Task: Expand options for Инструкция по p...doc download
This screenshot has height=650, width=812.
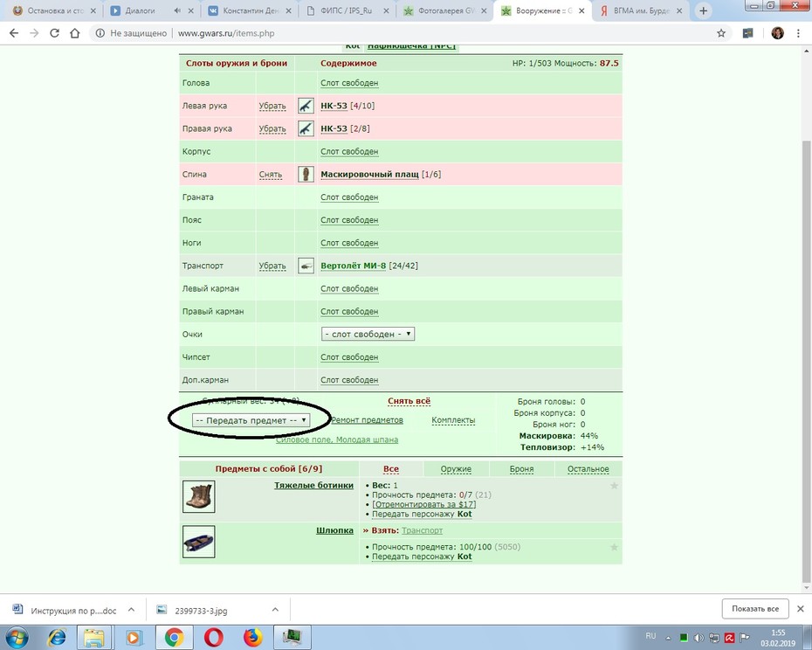Action: (x=131, y=610)
